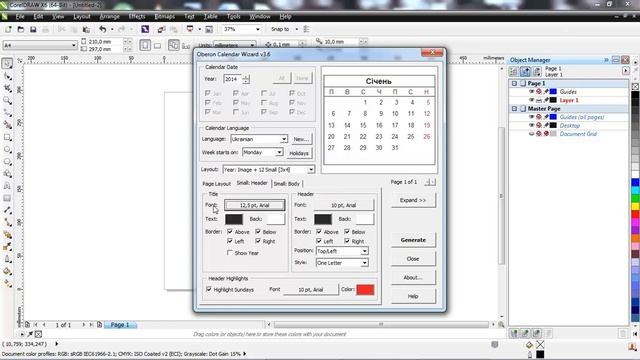Open Header Style dropdown
This screenshot has width=640, height=360.
click(364, 263)
